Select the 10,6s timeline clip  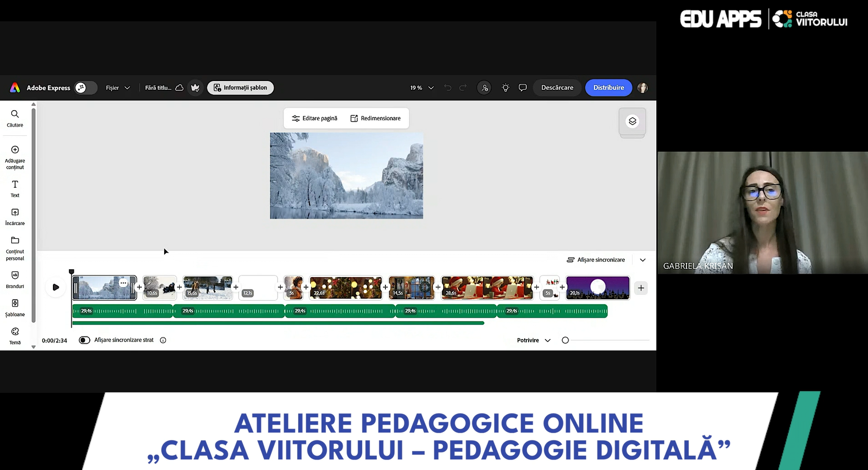[x=160, y=288]
